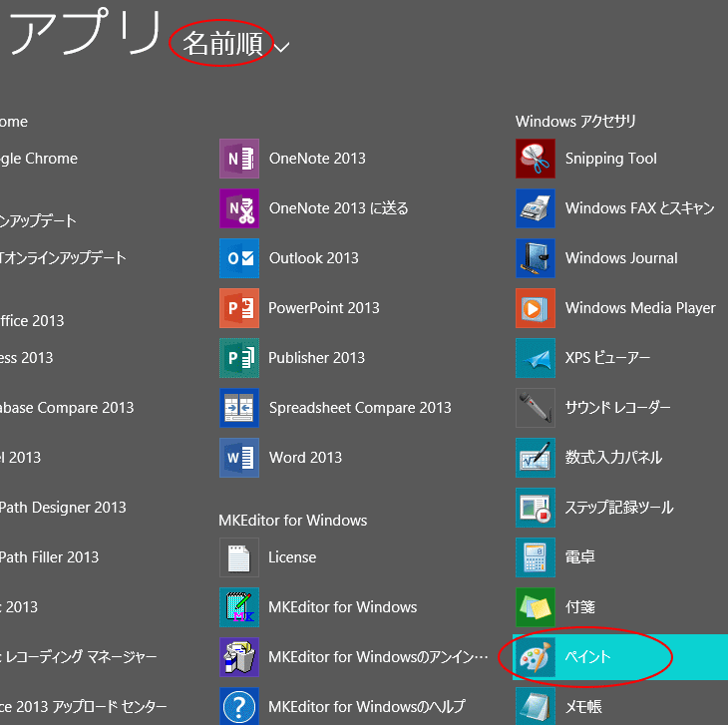Screen dimensions: 728x725
Task: Click the サウンド レコーダー label
Action: (617, 408)
